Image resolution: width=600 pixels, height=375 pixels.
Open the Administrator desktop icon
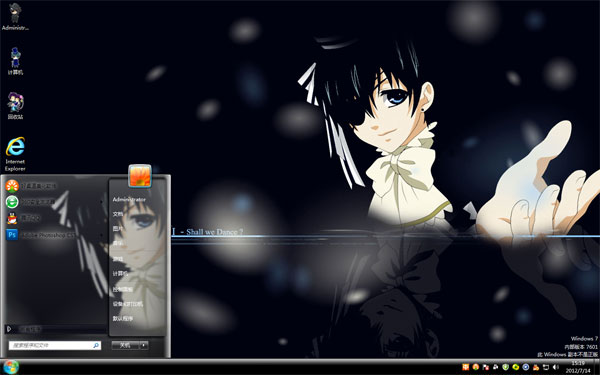coord(15,16)
